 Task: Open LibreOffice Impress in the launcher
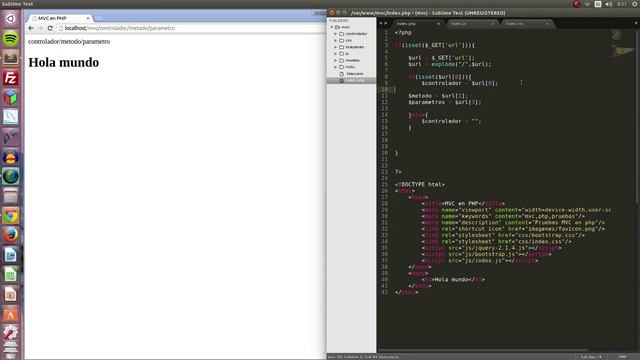pos(11,294)
